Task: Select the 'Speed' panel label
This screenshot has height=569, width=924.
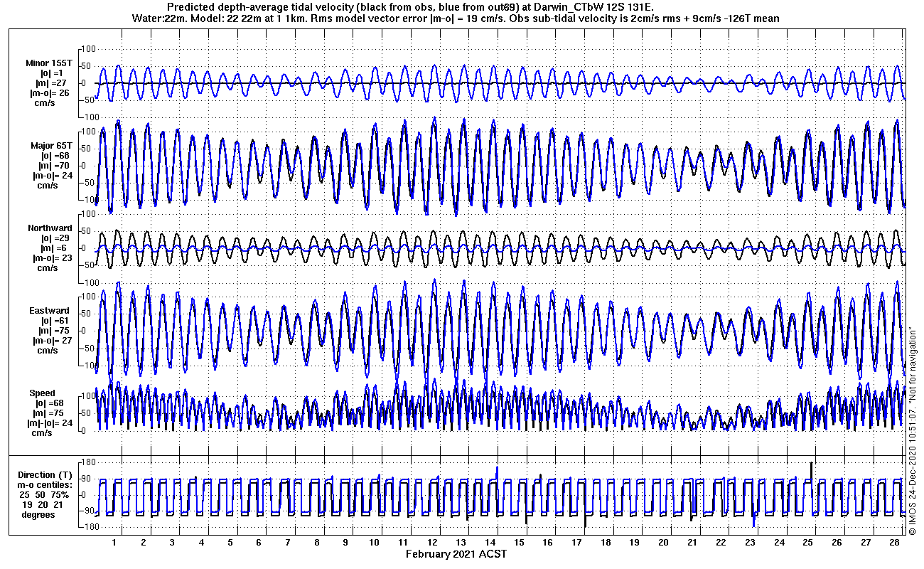Action: click(42, 393)
